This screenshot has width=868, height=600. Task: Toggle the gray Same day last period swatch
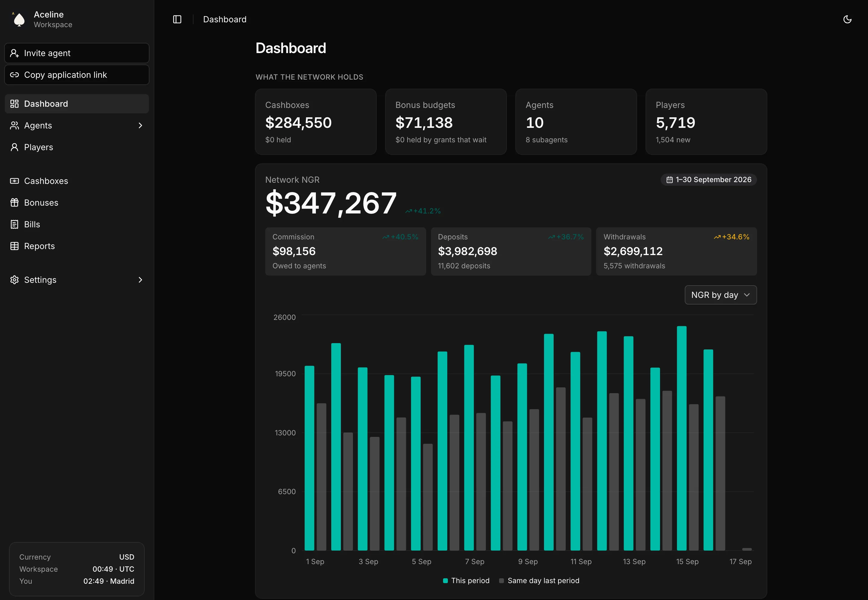click(x=501, y=581)
